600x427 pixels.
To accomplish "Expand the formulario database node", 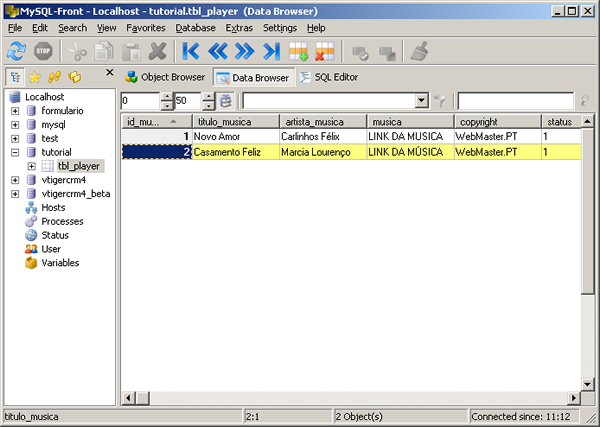I will [x=15, y=111].
